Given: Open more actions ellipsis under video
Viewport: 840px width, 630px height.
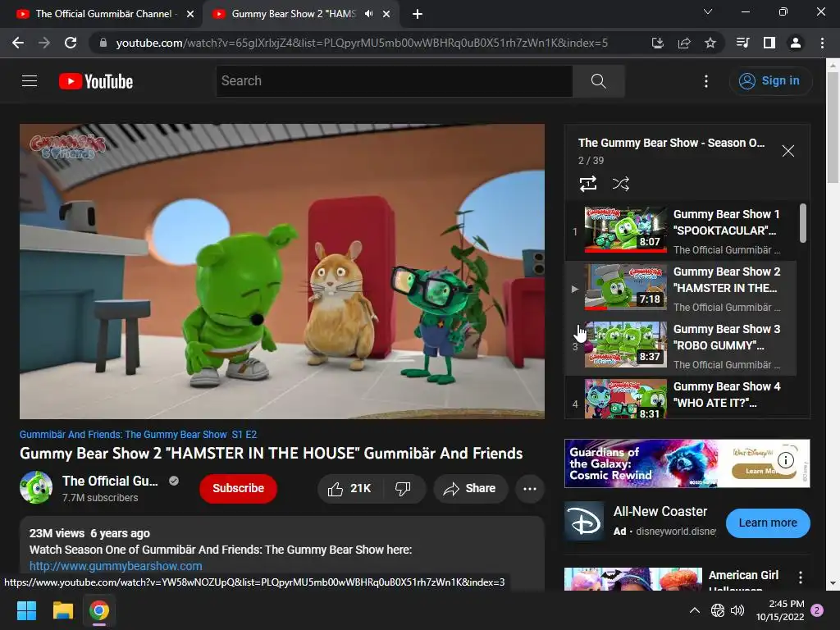Looking at the screenshot, I should click(x=530, y=489).
